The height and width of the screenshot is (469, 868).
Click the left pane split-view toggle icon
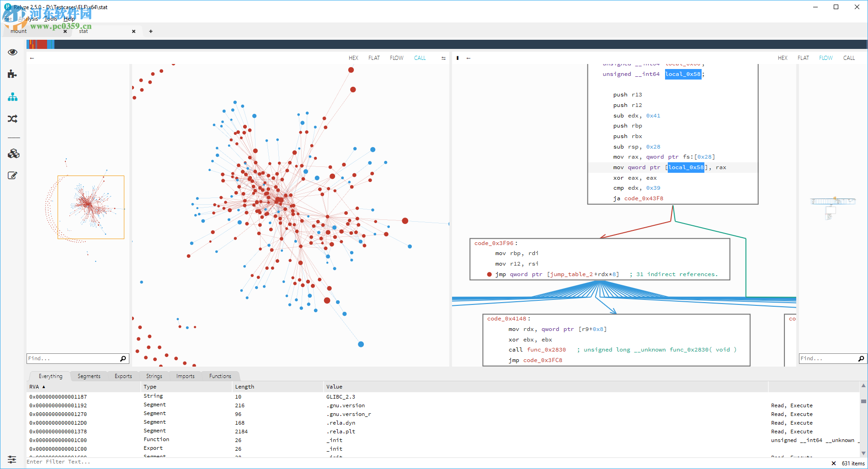click(443, 58)
